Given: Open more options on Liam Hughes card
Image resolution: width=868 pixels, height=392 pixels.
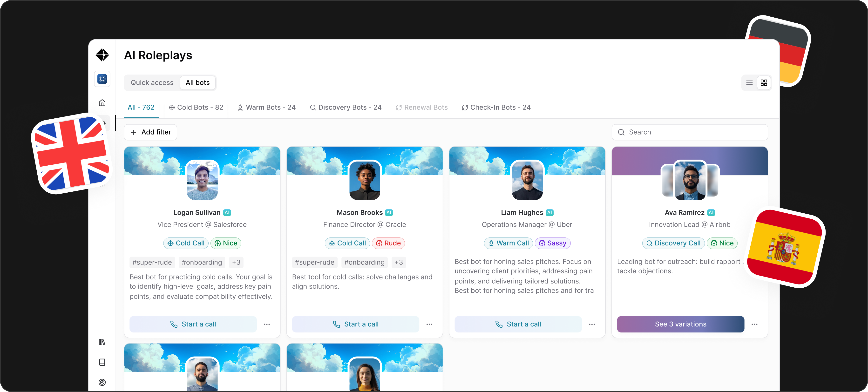Looking at the screenshot, I should (592, 324).
